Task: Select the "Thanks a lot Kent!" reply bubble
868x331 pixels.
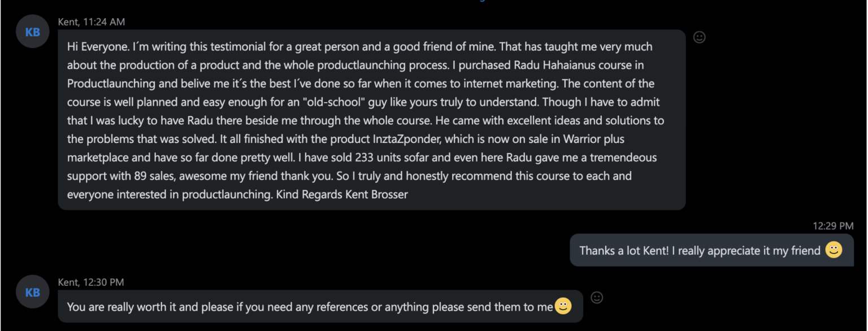Action: (701, 250)
